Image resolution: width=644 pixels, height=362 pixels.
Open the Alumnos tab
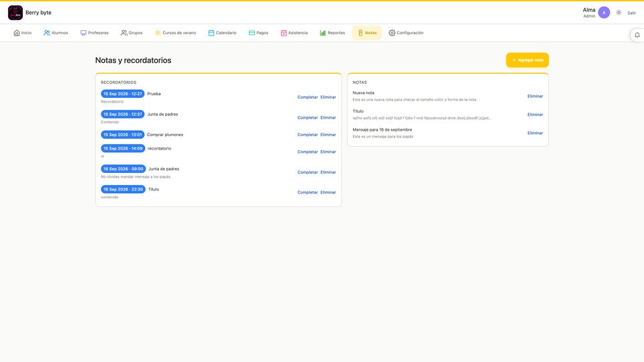(56, 33)
